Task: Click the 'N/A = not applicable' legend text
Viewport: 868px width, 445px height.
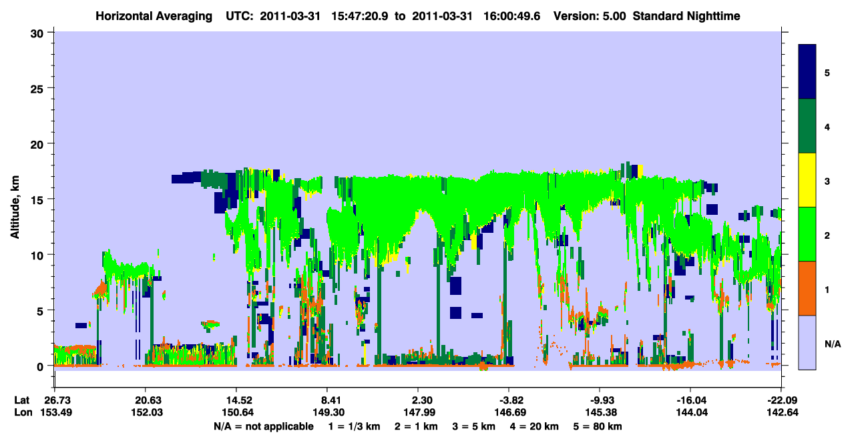Action: pos(264,426)
